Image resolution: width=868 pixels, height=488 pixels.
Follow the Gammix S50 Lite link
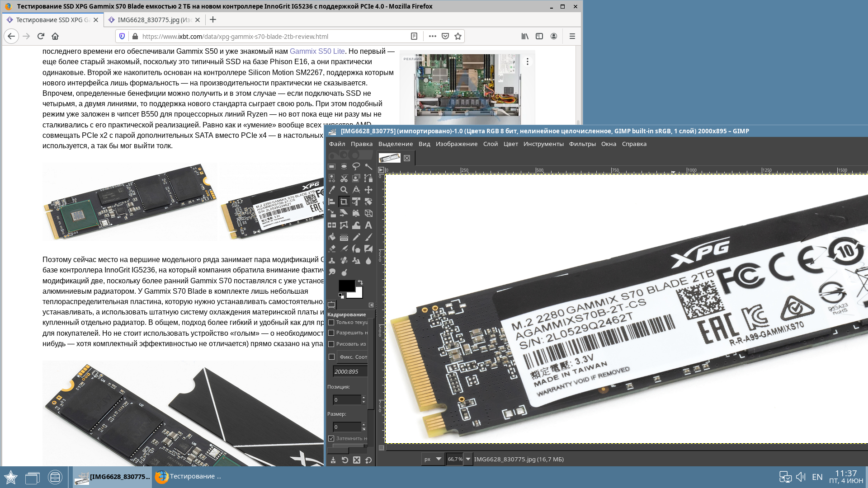click(317, 51)
